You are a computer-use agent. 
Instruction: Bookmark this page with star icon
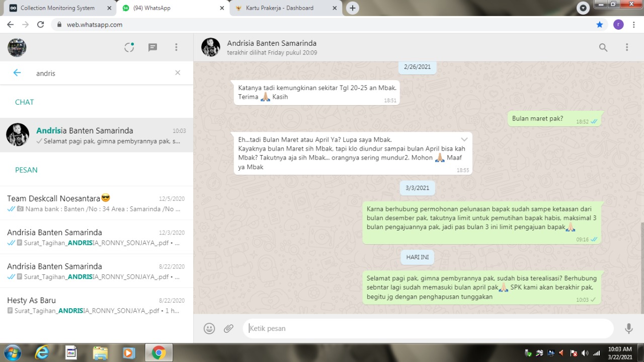tap(599, 25)
